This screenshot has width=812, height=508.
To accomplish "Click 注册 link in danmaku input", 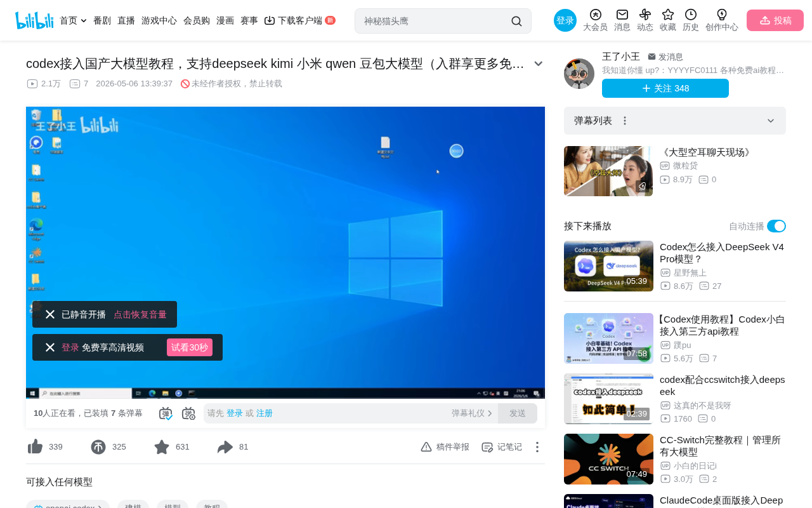I will tap(265, 413).
